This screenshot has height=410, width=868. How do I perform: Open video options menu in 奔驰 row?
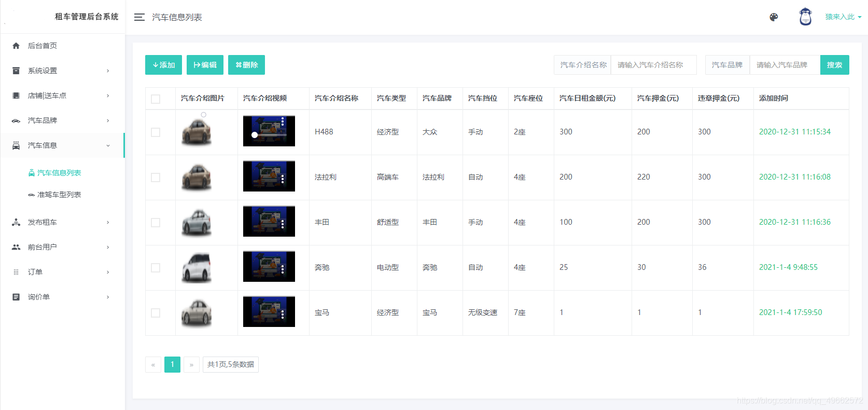283,269
